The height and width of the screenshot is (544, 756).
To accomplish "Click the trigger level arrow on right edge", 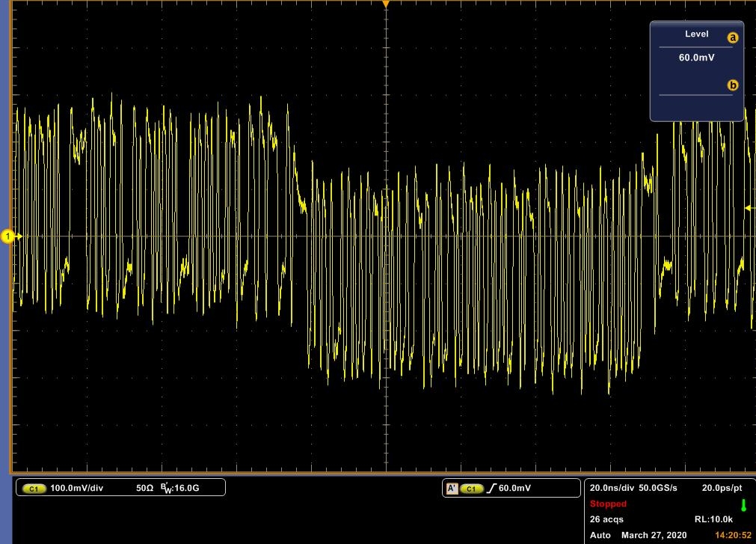I will point(750,208).
